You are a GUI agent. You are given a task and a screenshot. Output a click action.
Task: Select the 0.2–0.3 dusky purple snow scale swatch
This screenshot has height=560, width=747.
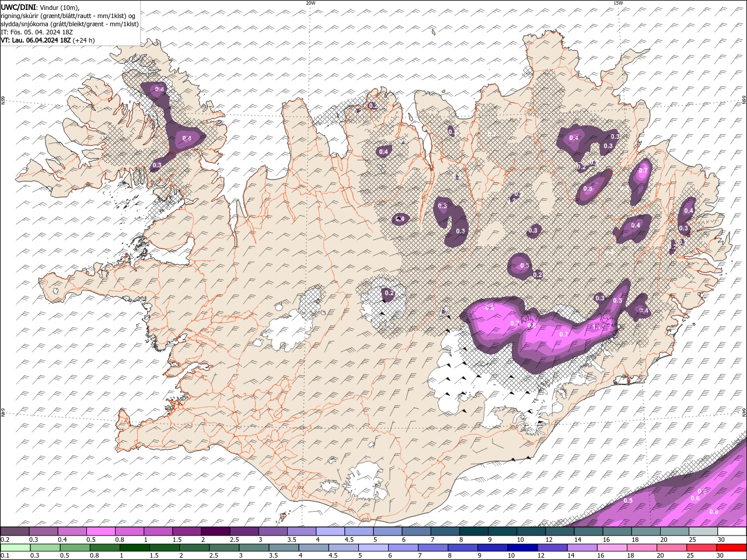(15, 531)
